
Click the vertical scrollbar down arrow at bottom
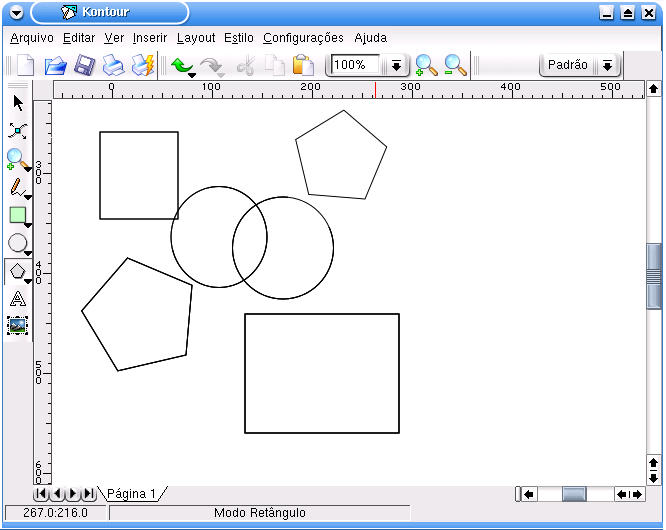(653, 478)
